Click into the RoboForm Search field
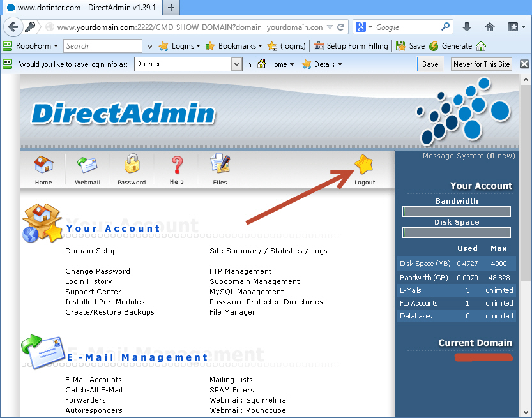Screen dimensions: 532x418 pyautogui.click(x=102, y=46)
